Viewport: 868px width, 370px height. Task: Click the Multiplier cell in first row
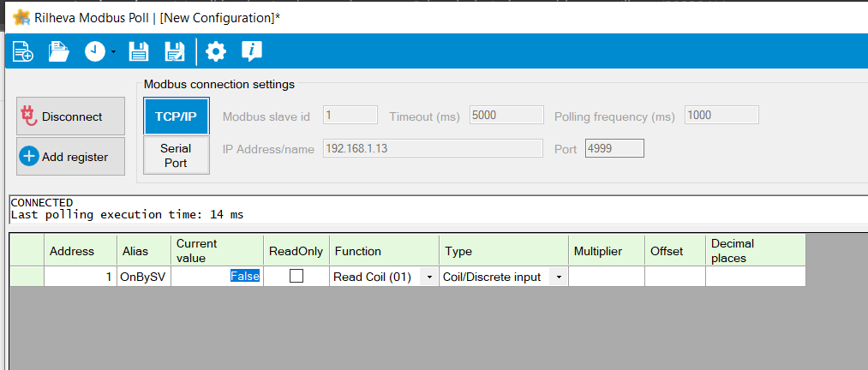click(606, 277)
